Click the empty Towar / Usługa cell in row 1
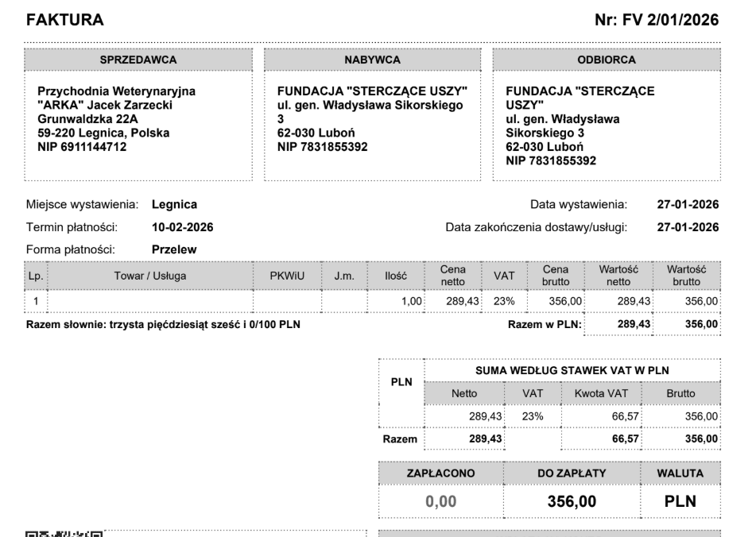756x537 pixels. [x=150, y=302]
